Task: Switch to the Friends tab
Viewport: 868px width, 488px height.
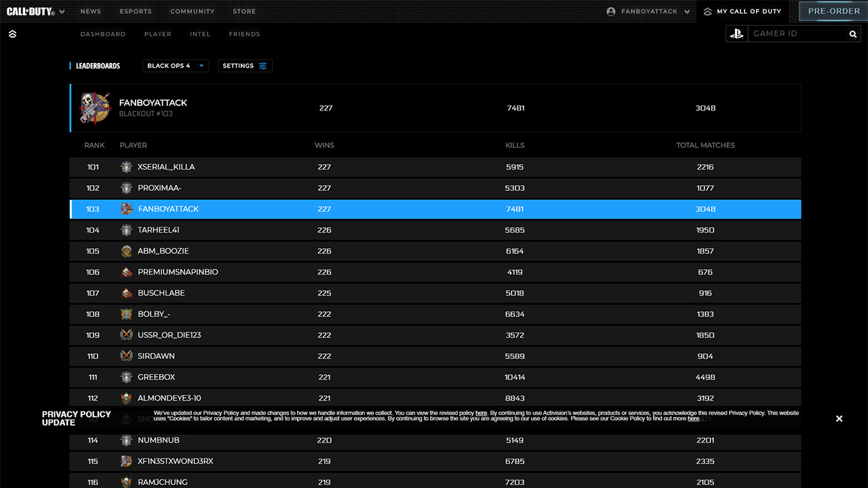Action: (244, 34)
